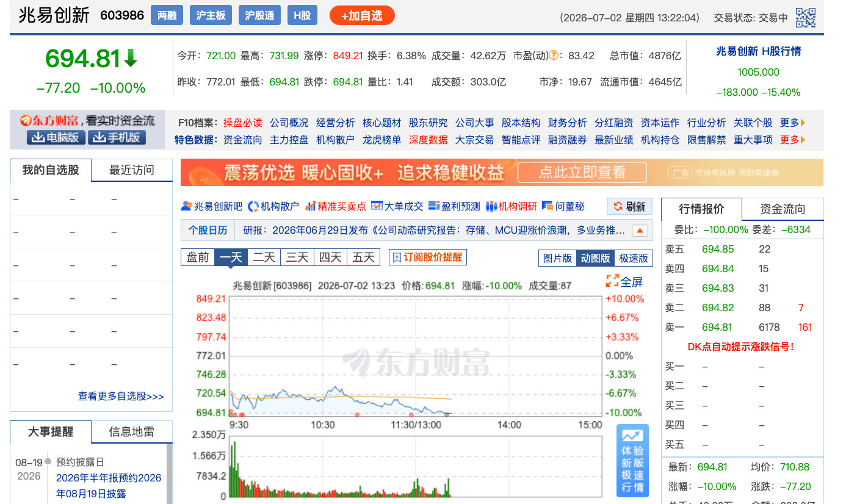The width and height of the screenshot is (846, 504).
Task: Open the 震荡优选 暖心固收+ ad banner
Action: (502, 173)
